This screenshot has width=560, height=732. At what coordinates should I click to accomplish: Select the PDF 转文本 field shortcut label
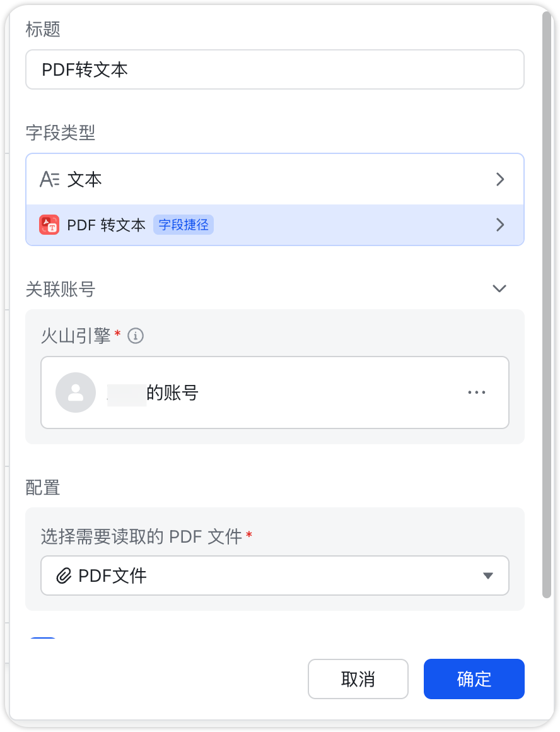(x=106, y=225)
